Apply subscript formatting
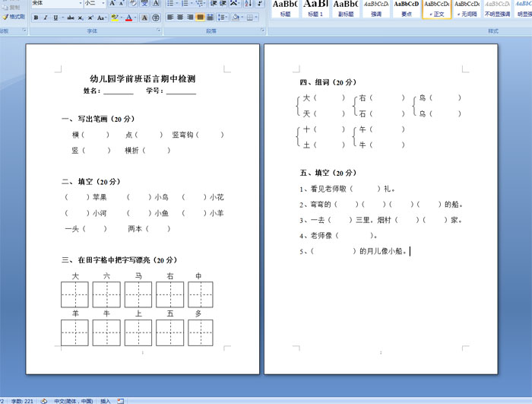The image size is (532, 404). click(x=81, y=17)
